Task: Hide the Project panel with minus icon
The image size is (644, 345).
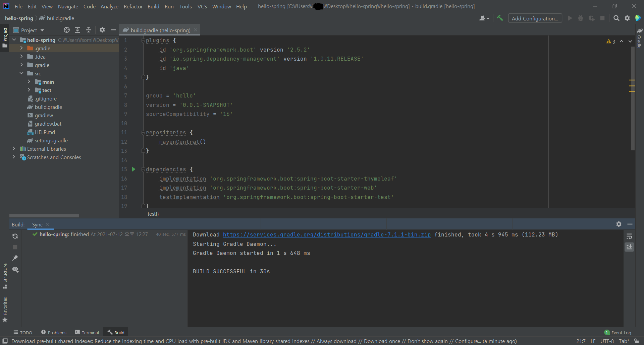Action: tap(113, 30)
